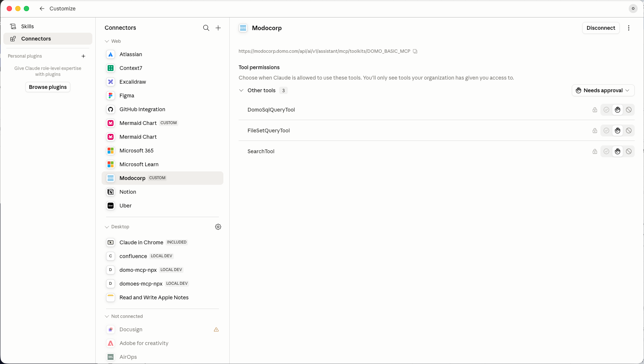
Task: Click the Disconnect button
Action: point(601,28)
